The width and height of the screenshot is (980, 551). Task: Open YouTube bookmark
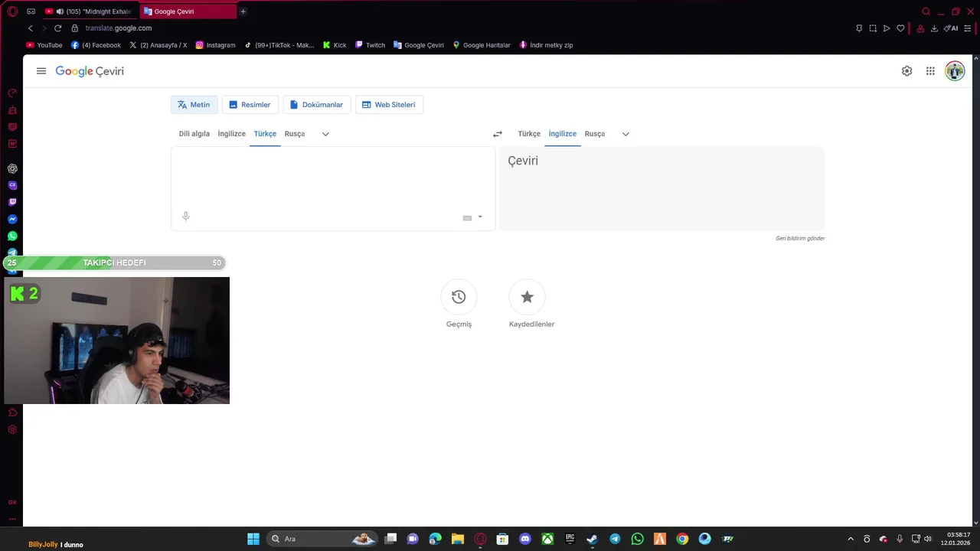click(x=44, y=45)
